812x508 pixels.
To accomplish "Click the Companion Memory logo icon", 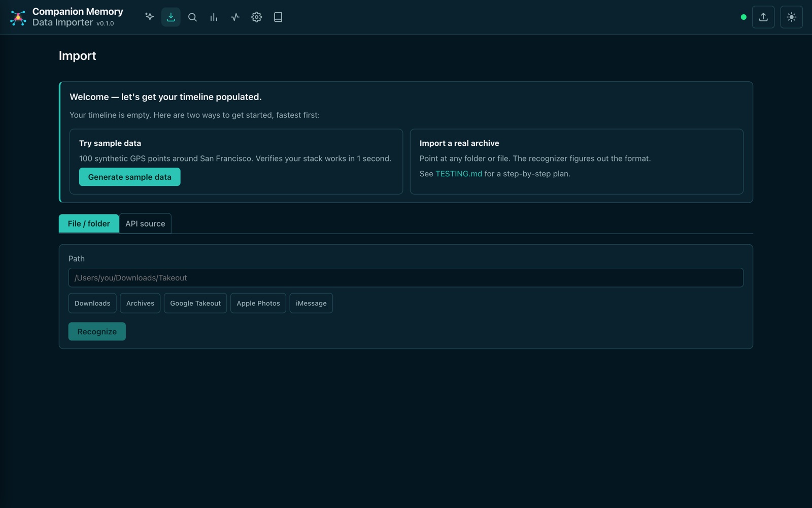I will pyautogui.click(x=18, y=17).
